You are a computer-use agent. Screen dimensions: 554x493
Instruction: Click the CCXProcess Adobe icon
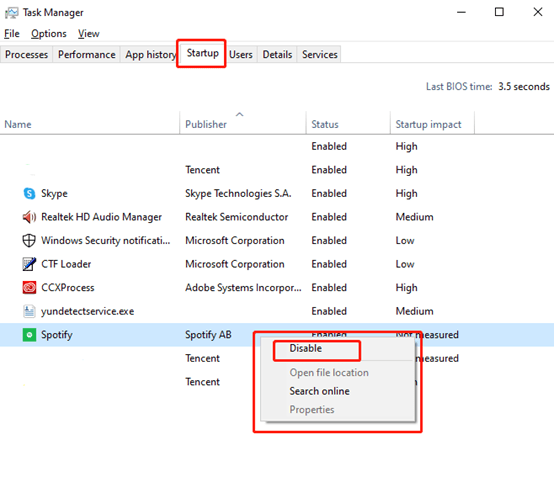coord(29,288)
